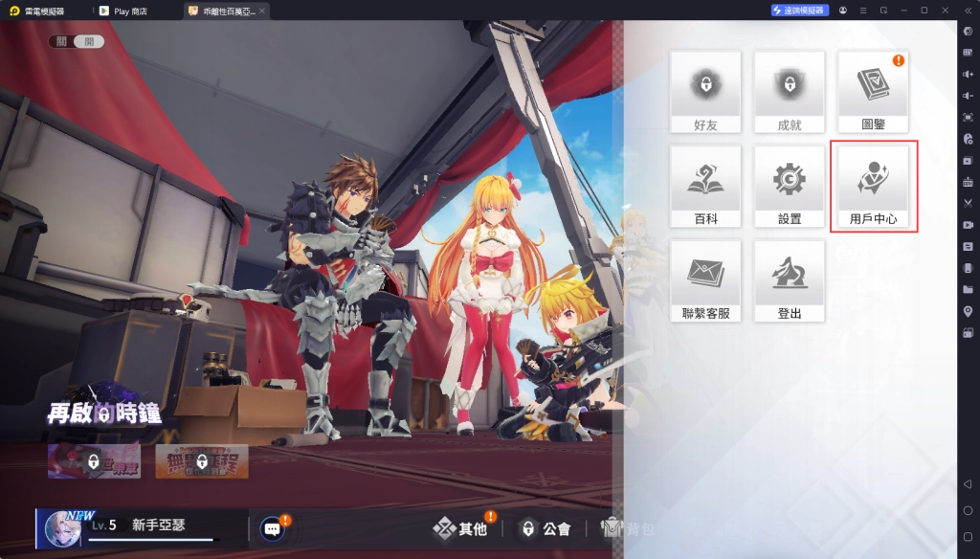980x559 pixels.
Task: Open the 其他 menu in bottom bar
Action: point(461,529)
